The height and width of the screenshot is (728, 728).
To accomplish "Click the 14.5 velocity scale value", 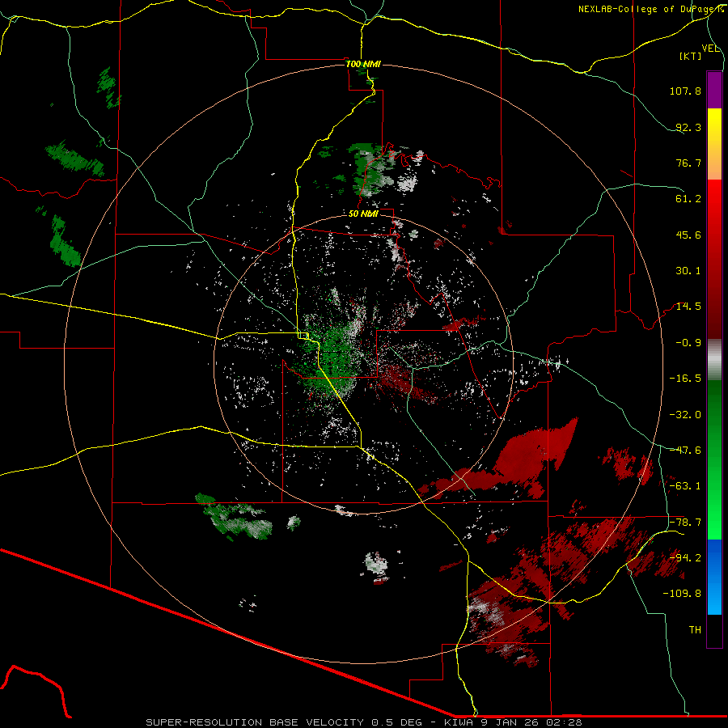I will 688,307.
